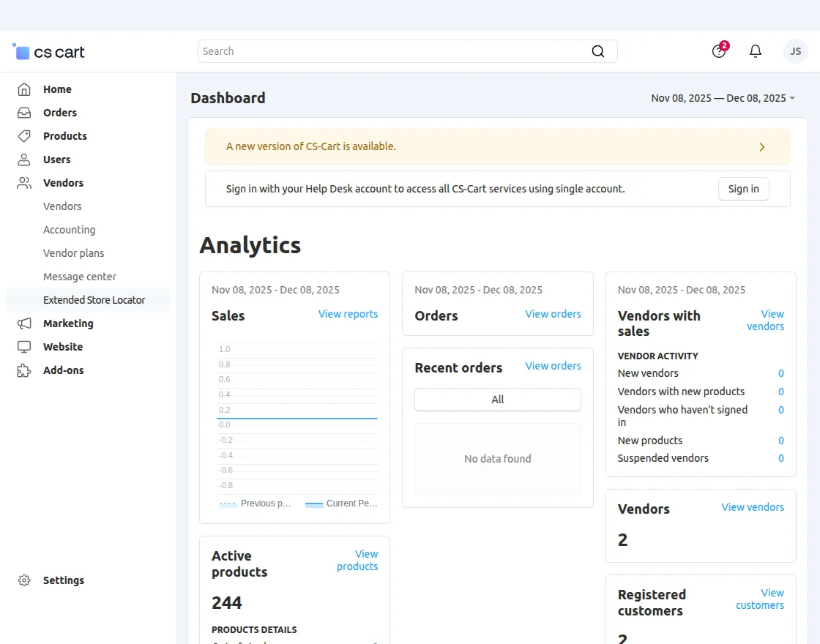This screenshot has height=644, width=820.
Task: Click the Current Period chart legend swatch
Action: coord(315,503)
